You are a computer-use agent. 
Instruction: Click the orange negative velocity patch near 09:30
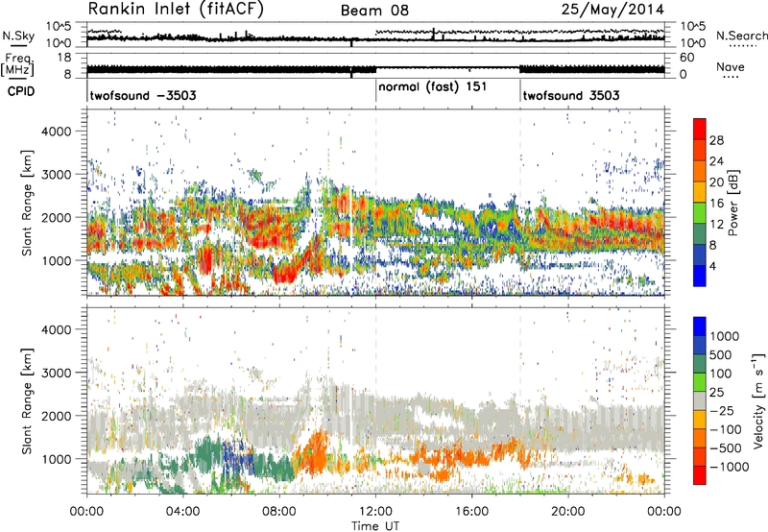314,453
